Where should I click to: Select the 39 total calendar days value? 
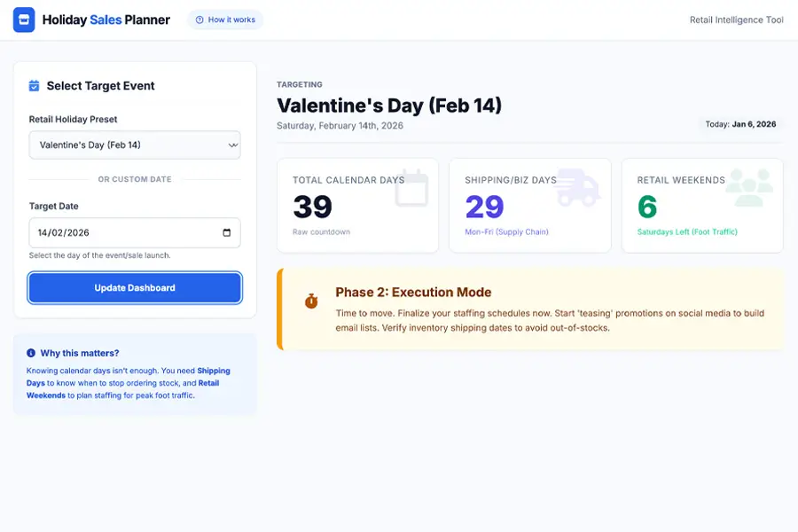pos(312,207)
